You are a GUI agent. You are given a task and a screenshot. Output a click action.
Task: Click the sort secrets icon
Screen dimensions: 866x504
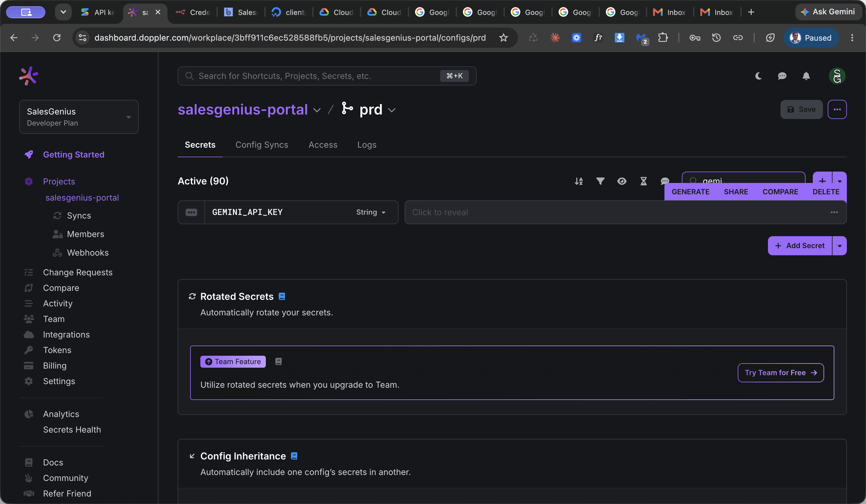pyautogui.click(x=579, y=181)
